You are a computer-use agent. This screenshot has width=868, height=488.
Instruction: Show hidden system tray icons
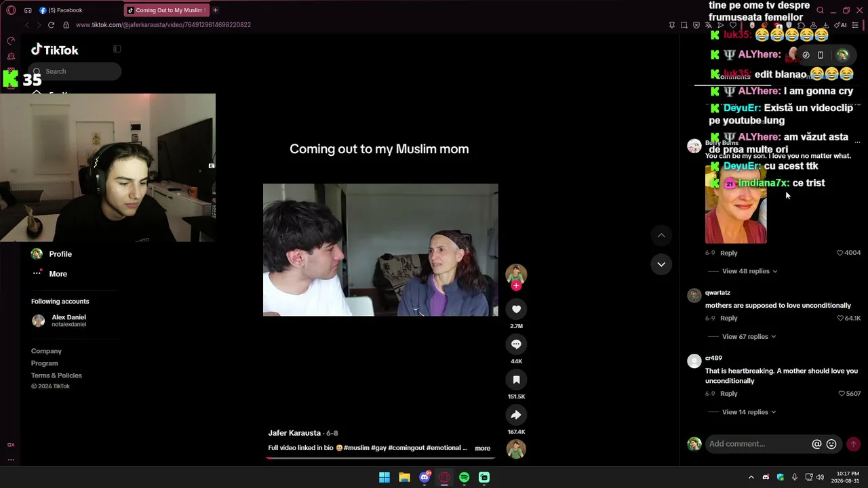[751, 477]
